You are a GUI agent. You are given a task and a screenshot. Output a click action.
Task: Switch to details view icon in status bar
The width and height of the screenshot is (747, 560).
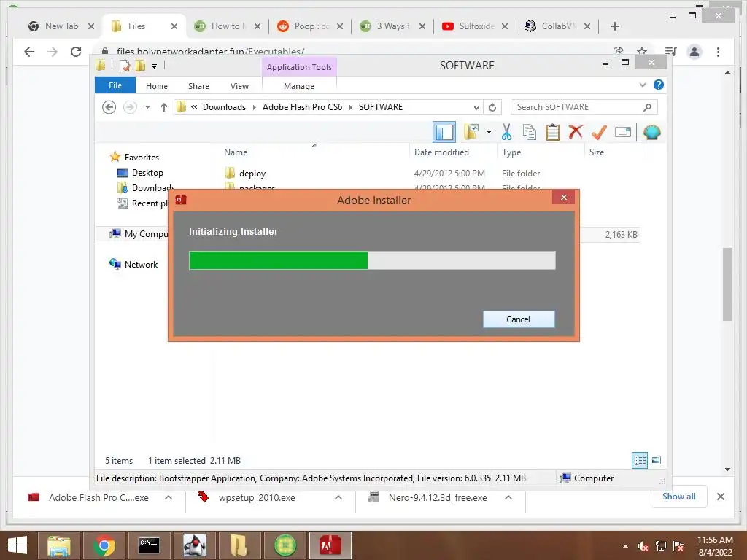click(x=639, y=460)
